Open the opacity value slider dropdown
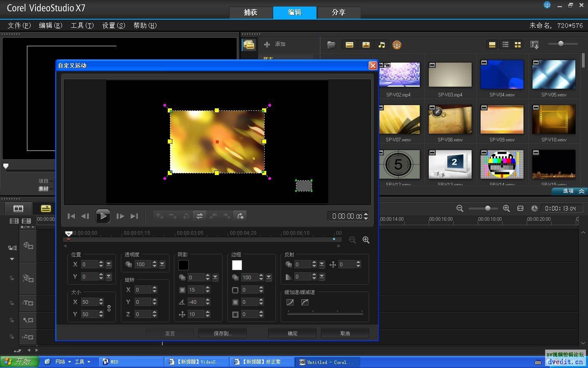The width and height of the screenshot is (588, 368). pos(162,265)
